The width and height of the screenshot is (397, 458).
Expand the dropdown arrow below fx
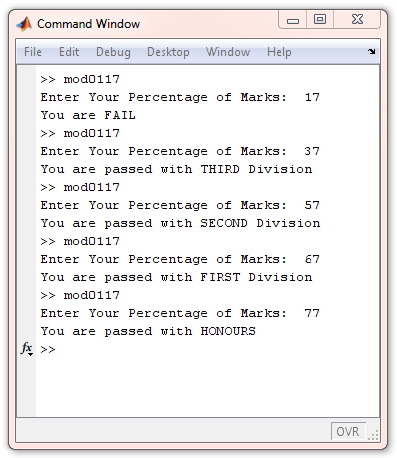click(x=31, y=354)
